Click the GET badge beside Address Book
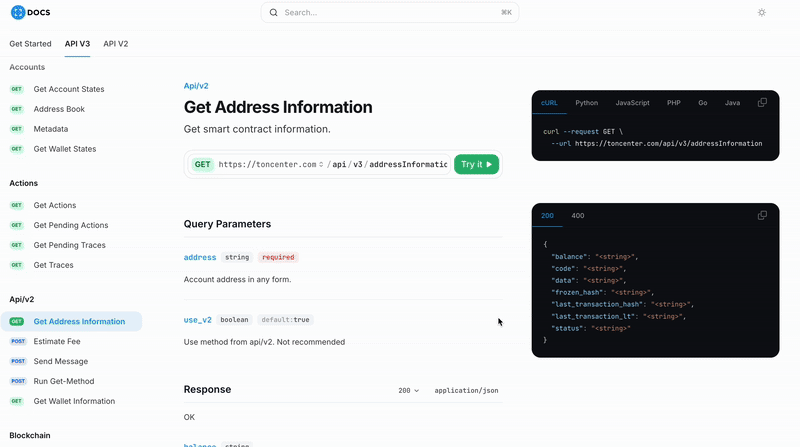Viewport: 800px width, 447px height. click(17, 109)
